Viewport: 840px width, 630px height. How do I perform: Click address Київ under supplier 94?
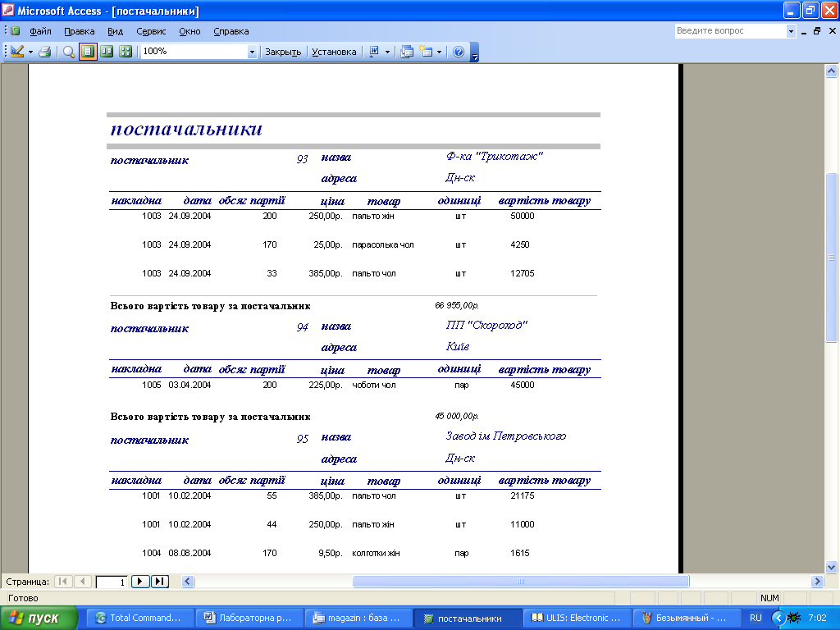[458, 347]
